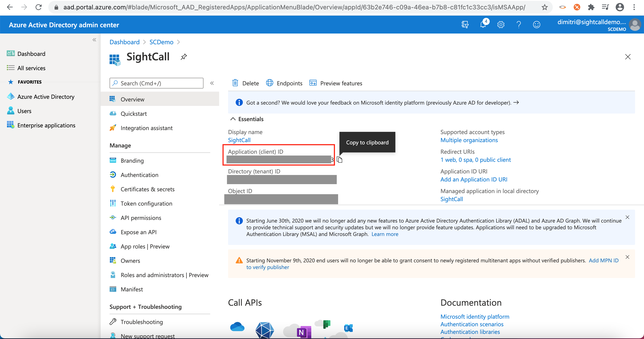This screenshot has height=339, width=644.
Task: Click the Multiple organizations link
Action: tap(469, 140)
